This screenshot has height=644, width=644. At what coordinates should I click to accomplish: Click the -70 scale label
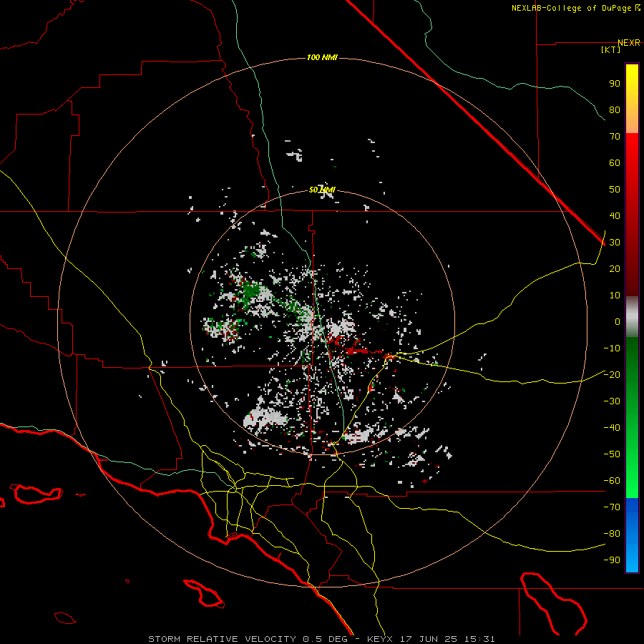point(612,507)
